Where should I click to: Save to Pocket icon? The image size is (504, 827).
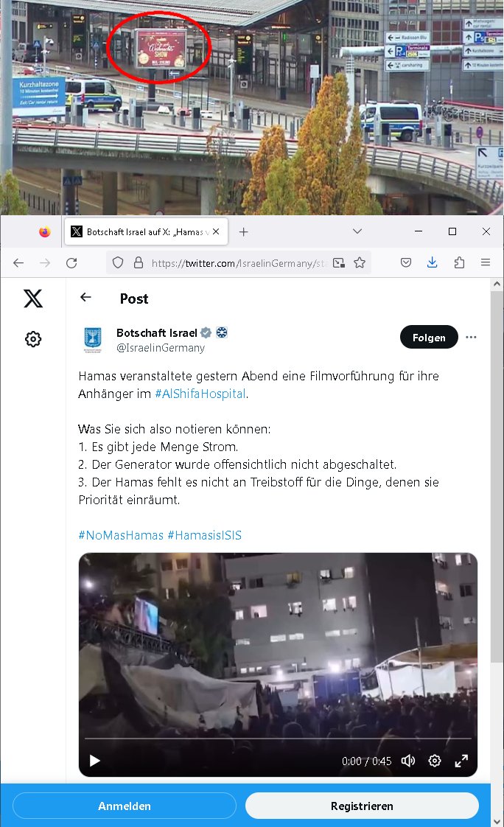[406, 262]
